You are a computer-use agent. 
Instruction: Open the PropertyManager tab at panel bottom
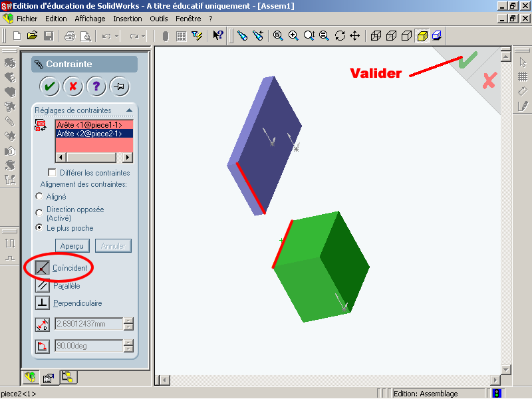click(49, 378)
